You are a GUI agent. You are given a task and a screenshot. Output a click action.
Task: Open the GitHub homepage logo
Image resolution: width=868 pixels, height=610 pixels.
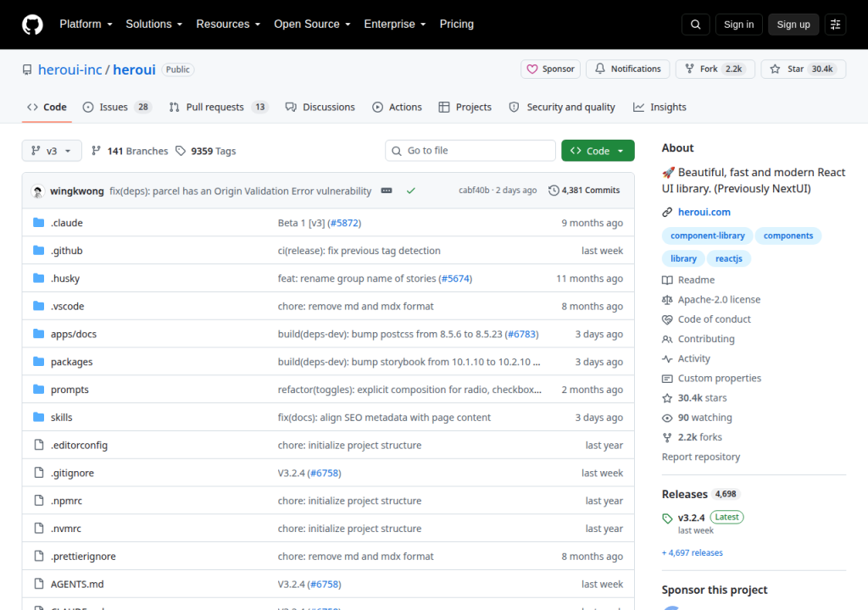pyautogui.click(x=32, y=25)
